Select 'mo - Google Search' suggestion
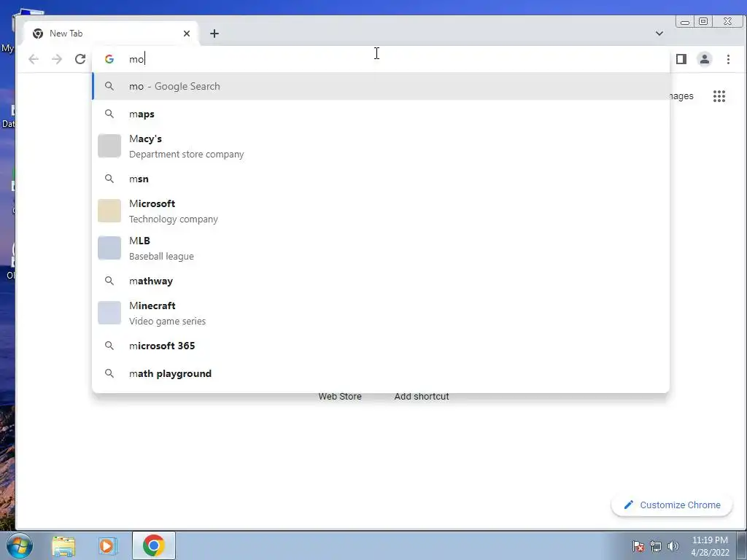747x560 pixels. 381,86
